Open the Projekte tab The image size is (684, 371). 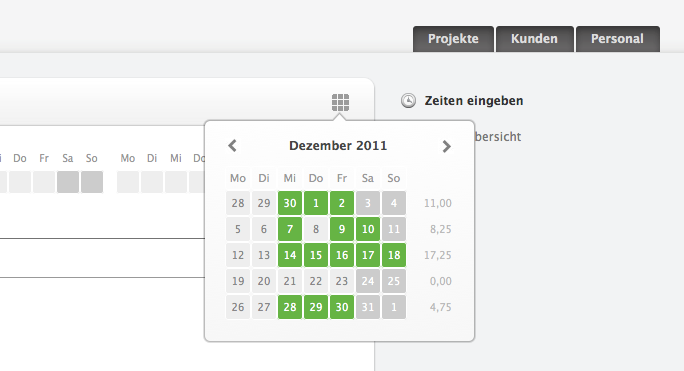pyautogui.click(x=453, y=39)
